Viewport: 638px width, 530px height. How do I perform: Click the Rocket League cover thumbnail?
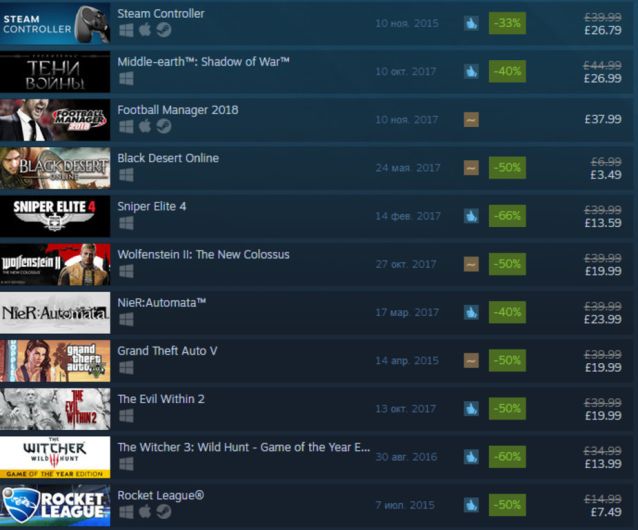(x=55, y=505)
